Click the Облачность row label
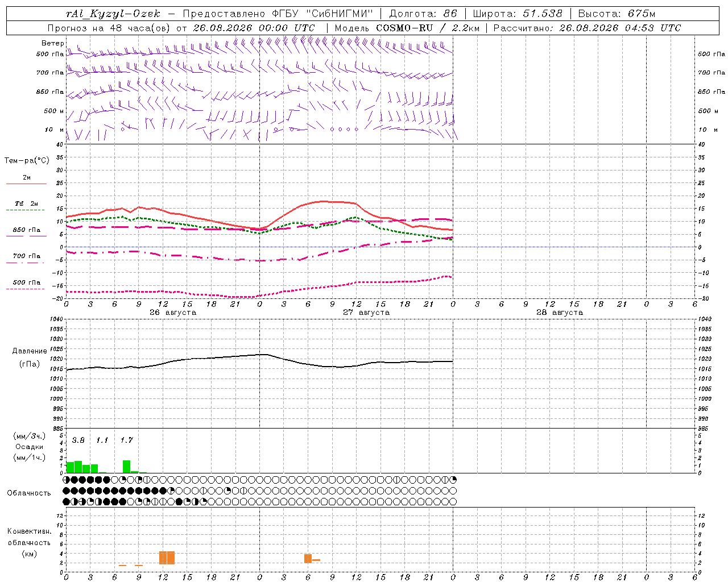The image size is (728, 582). 29,493
